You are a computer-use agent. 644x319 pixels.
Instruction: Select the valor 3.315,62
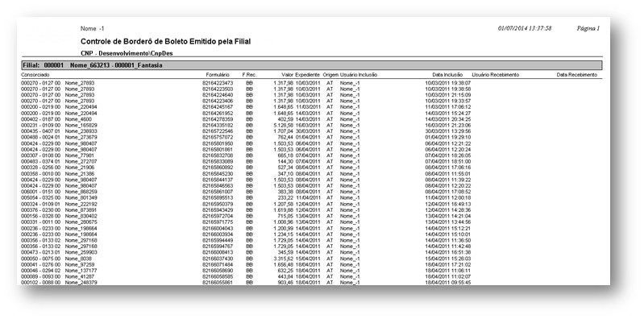coord(284,259)
